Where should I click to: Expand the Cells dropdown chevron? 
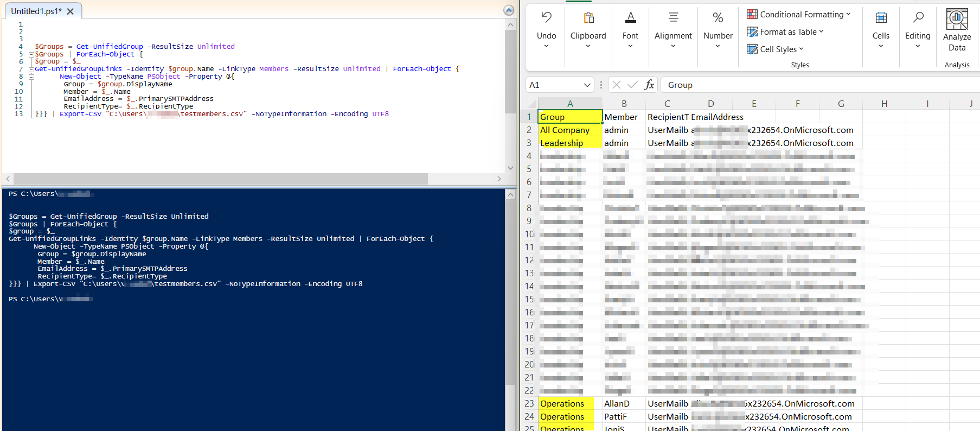[x=881, y=46]
